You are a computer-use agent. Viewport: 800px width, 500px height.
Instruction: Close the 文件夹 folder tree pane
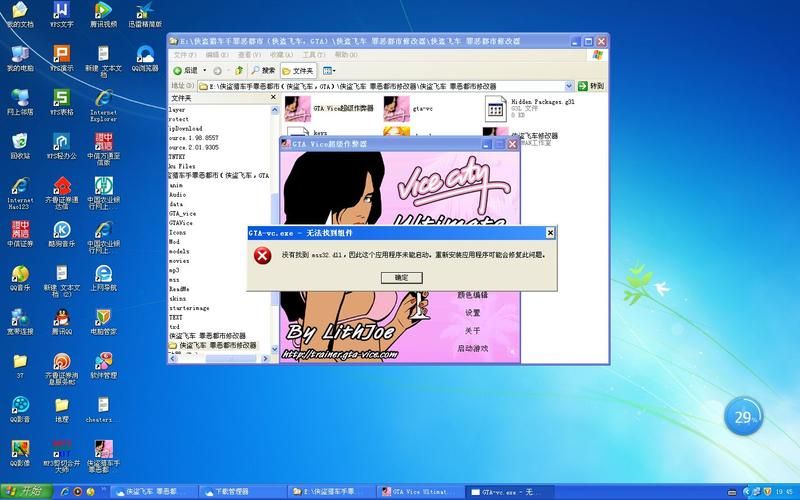click(273, 97)
